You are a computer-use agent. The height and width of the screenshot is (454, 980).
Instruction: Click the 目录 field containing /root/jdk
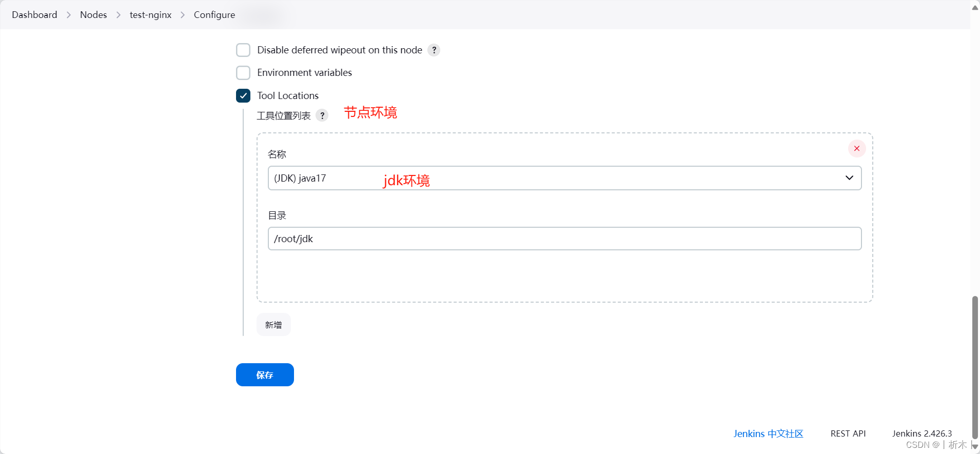(564, 239)
